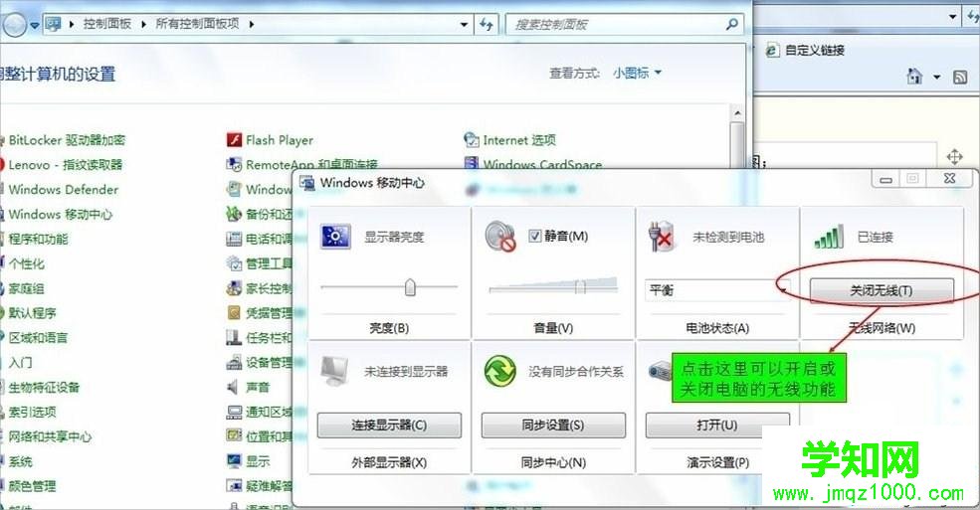Viewport: 980px width, 510px height.
Task: Click the 凭据管理器 icon
Action: [235, 313]
